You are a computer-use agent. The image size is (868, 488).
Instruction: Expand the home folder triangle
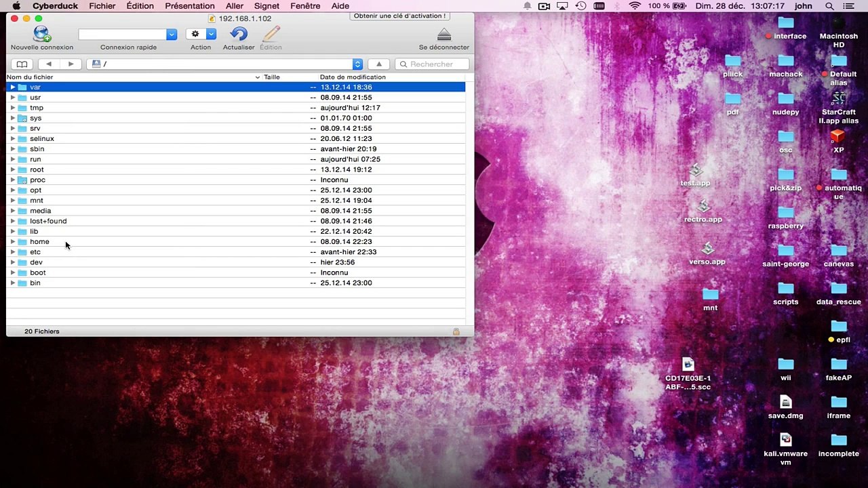click(x=13, y=241)
